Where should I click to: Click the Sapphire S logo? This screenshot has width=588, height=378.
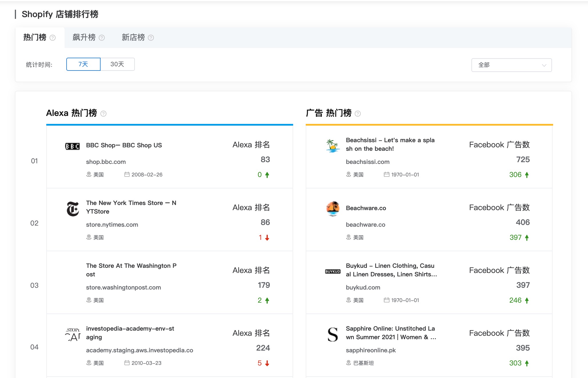click(333, 334)
